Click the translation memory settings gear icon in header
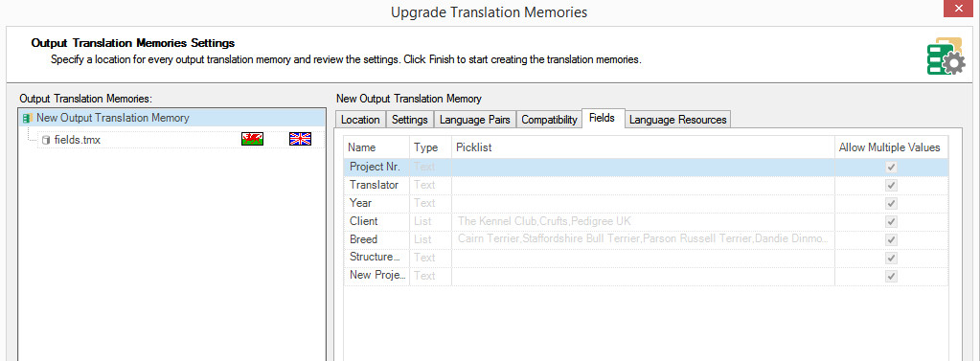Viewport: 980px width, 361px height. (946, 56)
